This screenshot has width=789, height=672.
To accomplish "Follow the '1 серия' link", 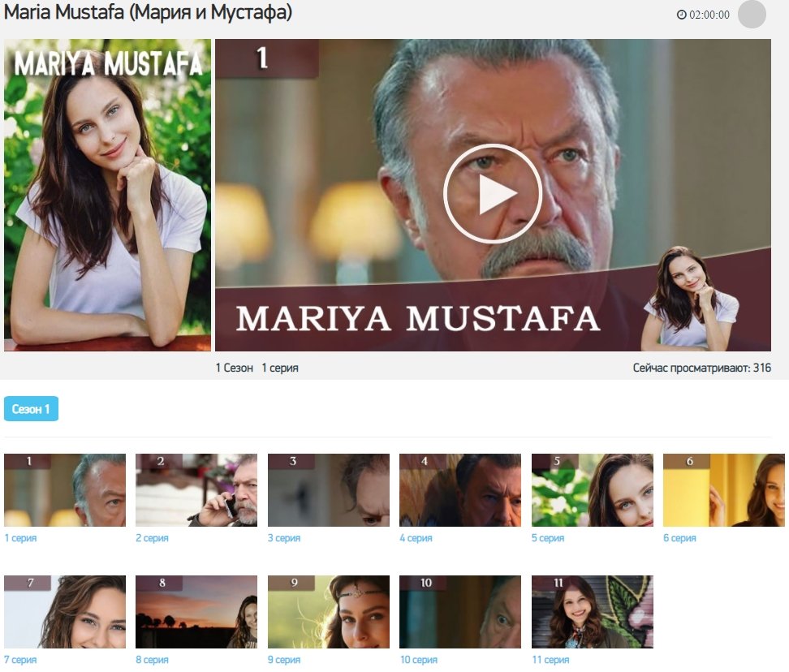I will (20, 538).
